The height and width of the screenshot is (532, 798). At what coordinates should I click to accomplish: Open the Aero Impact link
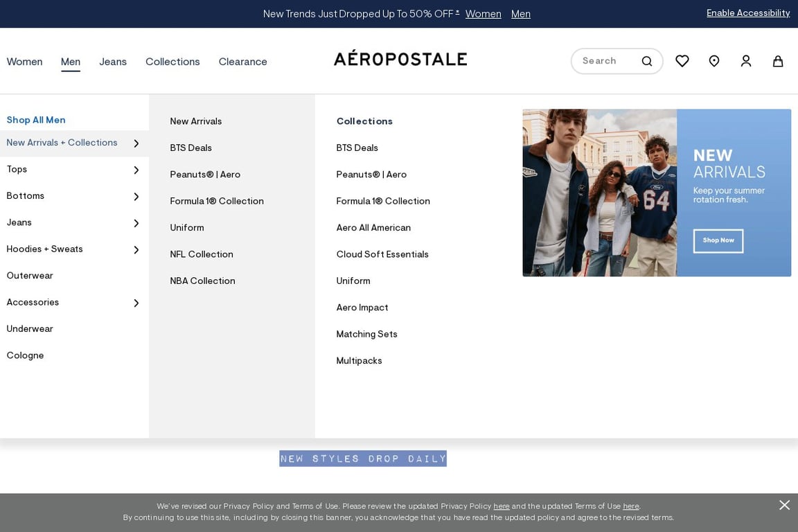(362, 308)
